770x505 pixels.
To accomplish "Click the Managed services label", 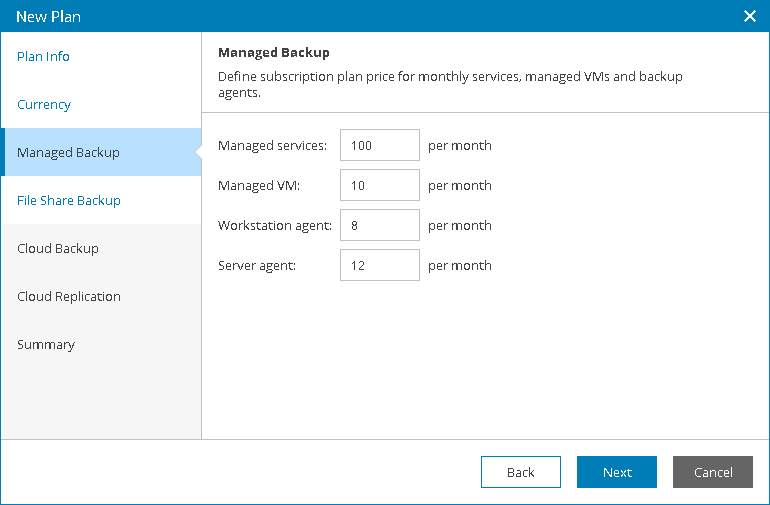I will [x=273, y=145].
